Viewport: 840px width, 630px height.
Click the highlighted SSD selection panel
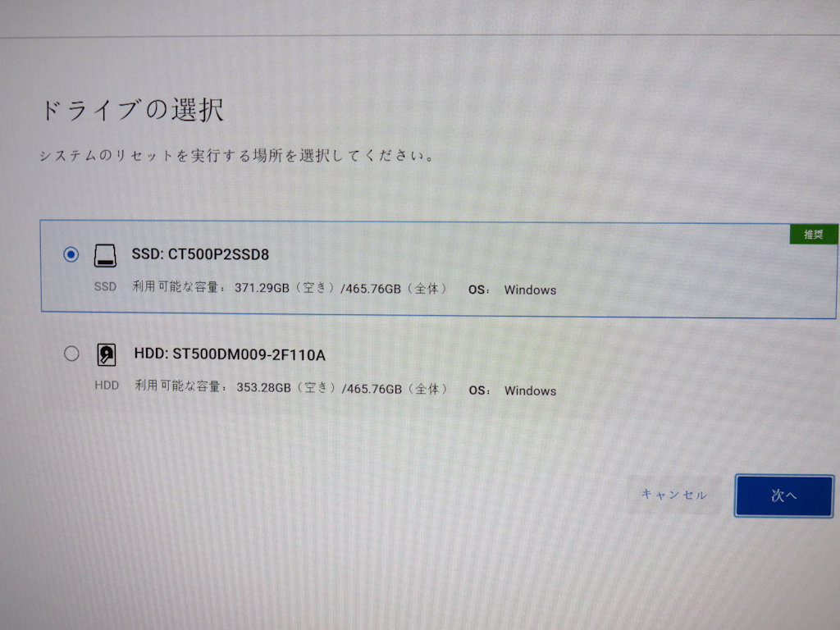coord(439,267)
